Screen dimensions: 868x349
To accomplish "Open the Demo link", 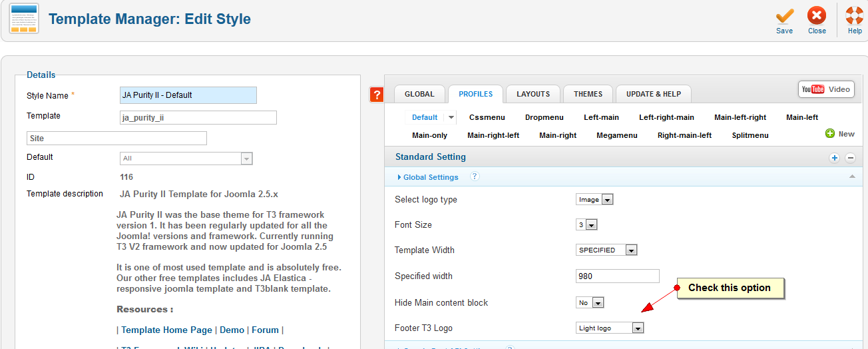I will pyautogui.click(x=232, y=330).
